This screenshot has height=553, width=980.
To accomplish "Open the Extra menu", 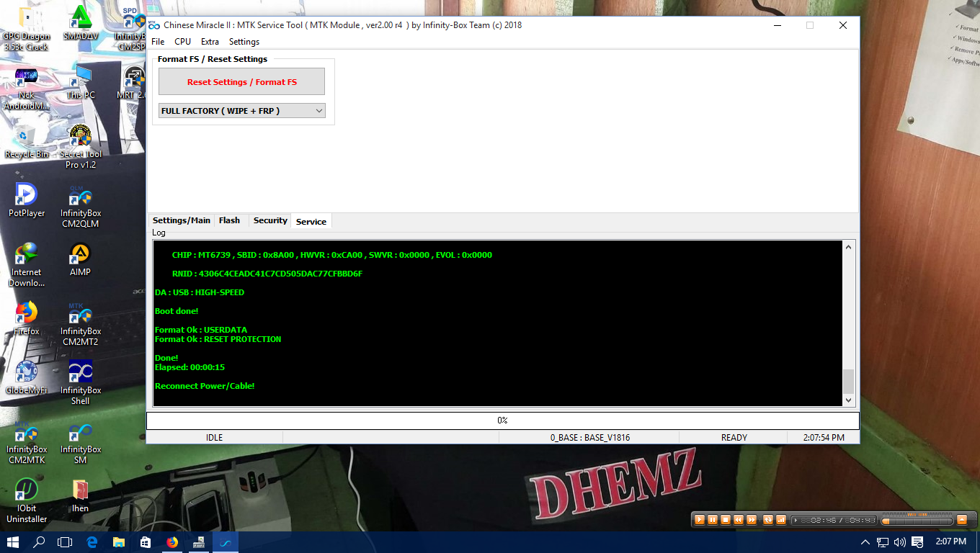I will click(x=210, y=42).
